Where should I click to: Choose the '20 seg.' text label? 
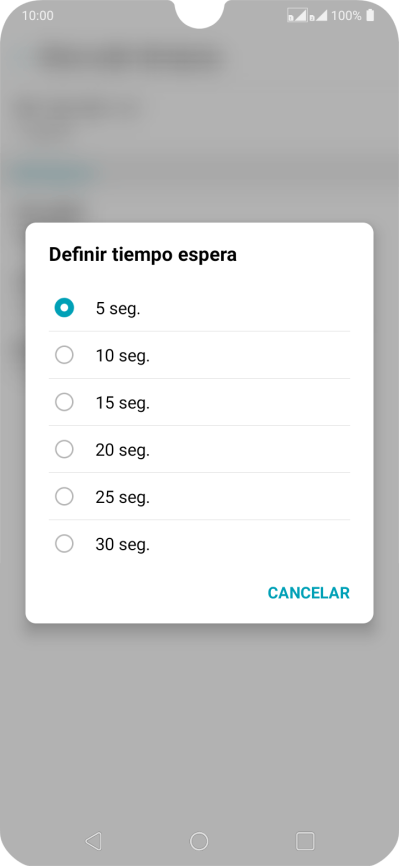[123, 450]
